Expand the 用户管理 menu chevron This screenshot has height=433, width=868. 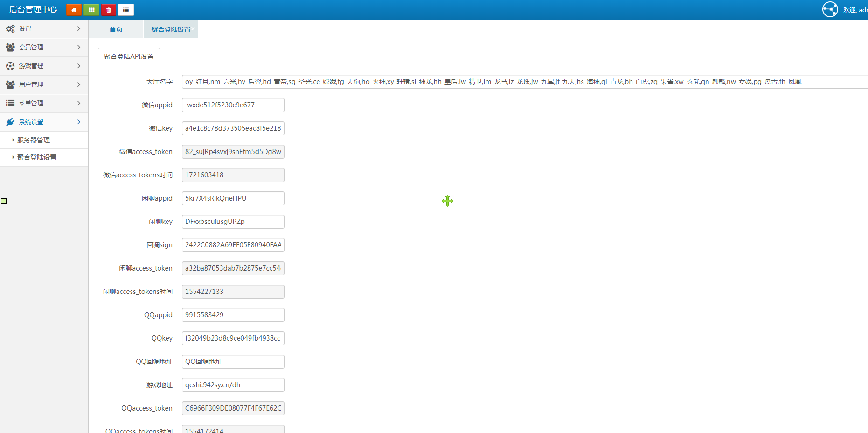click(78, 84)
